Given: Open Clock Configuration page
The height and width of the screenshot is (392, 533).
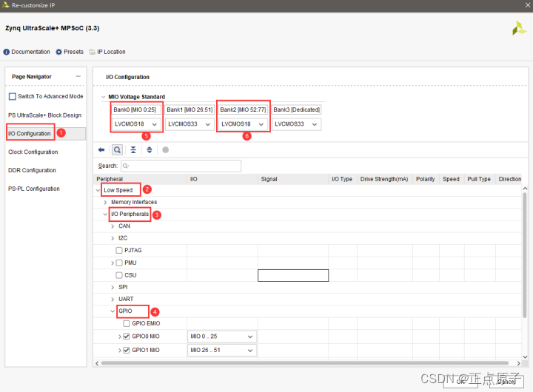Looking at the screenshot, I should click(33, 152).
